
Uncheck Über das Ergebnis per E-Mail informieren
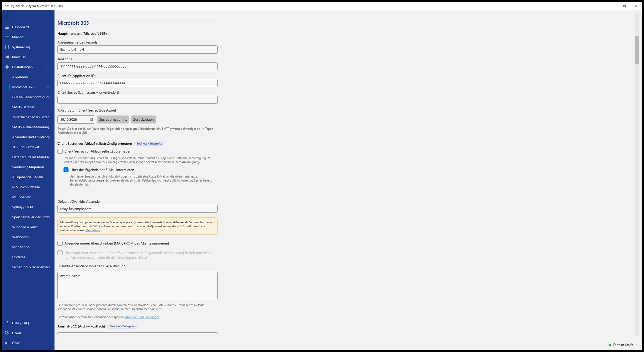click(x=66, y=170)
